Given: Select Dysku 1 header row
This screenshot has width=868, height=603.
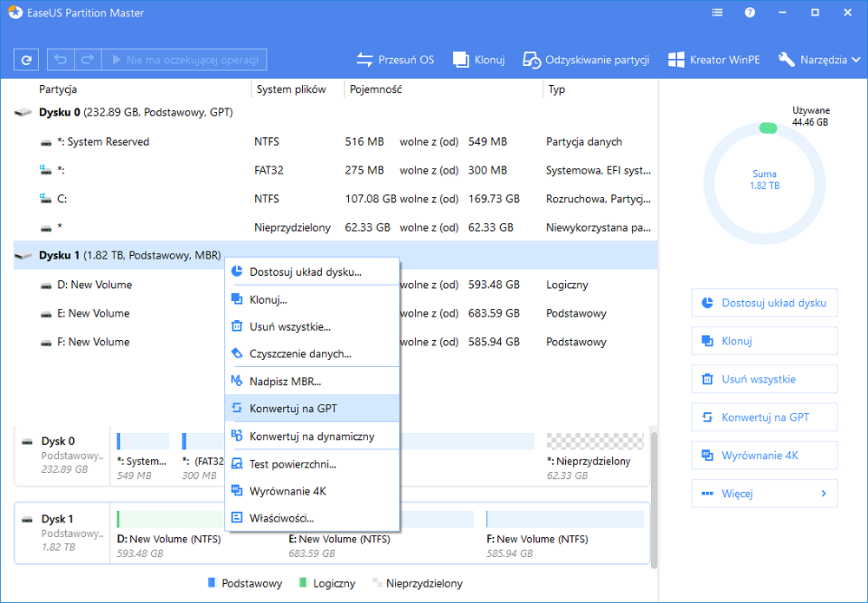Looking at the screenshot, I should [x=335, y=255].
